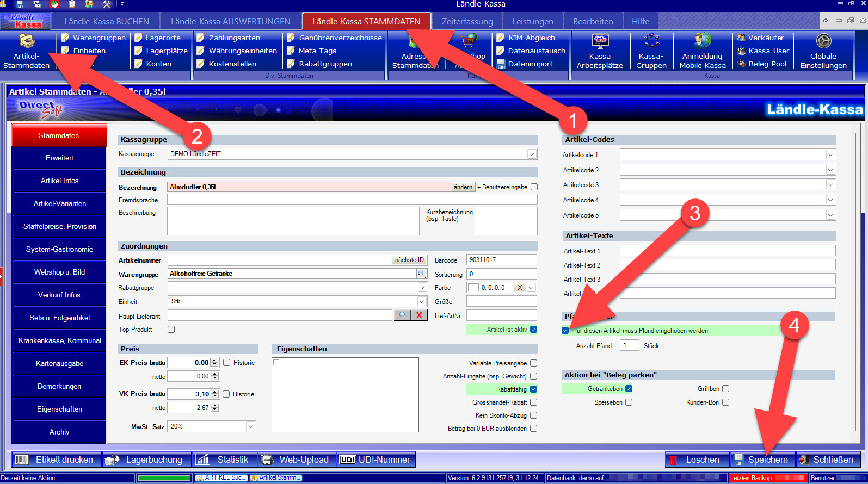Uncheck Artikel ist aktiv
The image size is (868, 484).
tap(533, 330)
